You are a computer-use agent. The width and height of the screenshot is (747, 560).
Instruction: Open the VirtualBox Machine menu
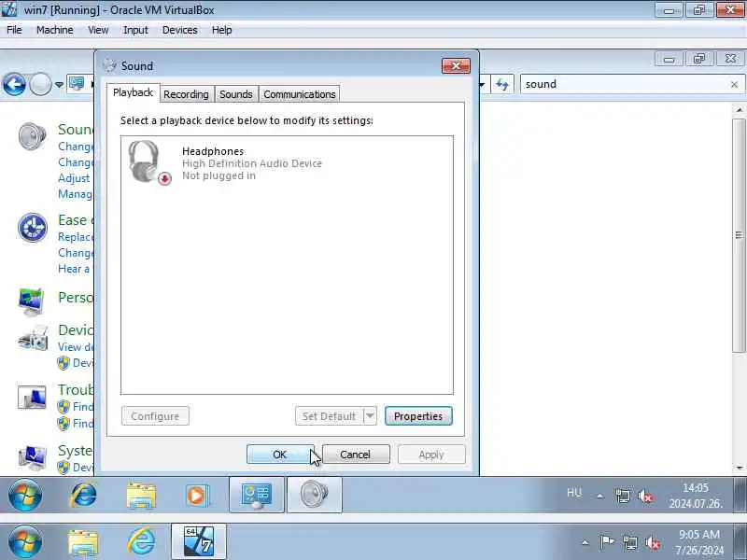(x=55, y=30)
